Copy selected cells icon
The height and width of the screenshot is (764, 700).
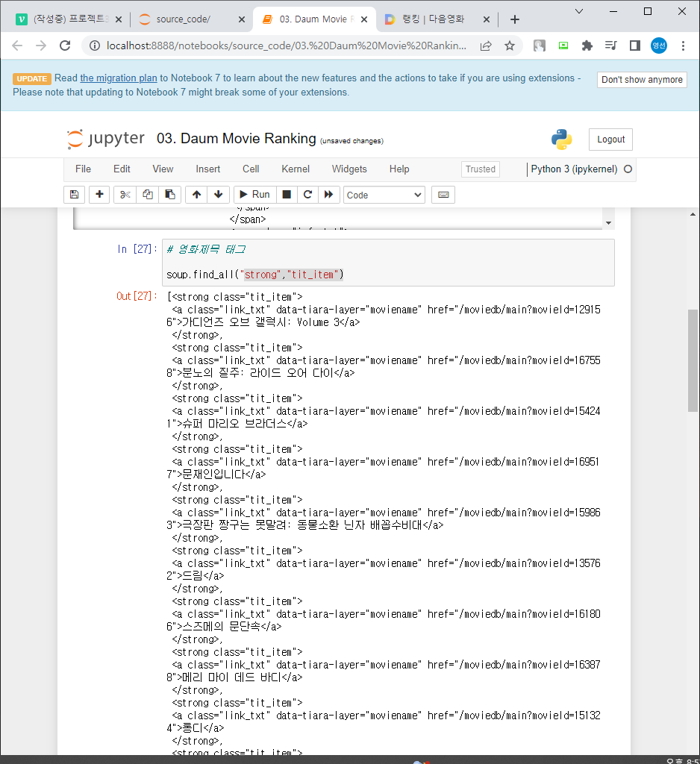point(148,195)
